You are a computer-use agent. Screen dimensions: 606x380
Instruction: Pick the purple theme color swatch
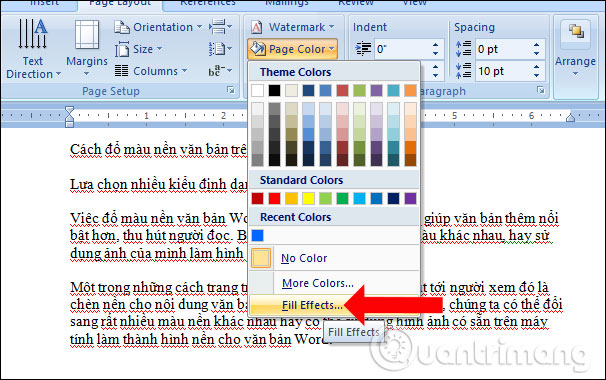tap(376, 90)
